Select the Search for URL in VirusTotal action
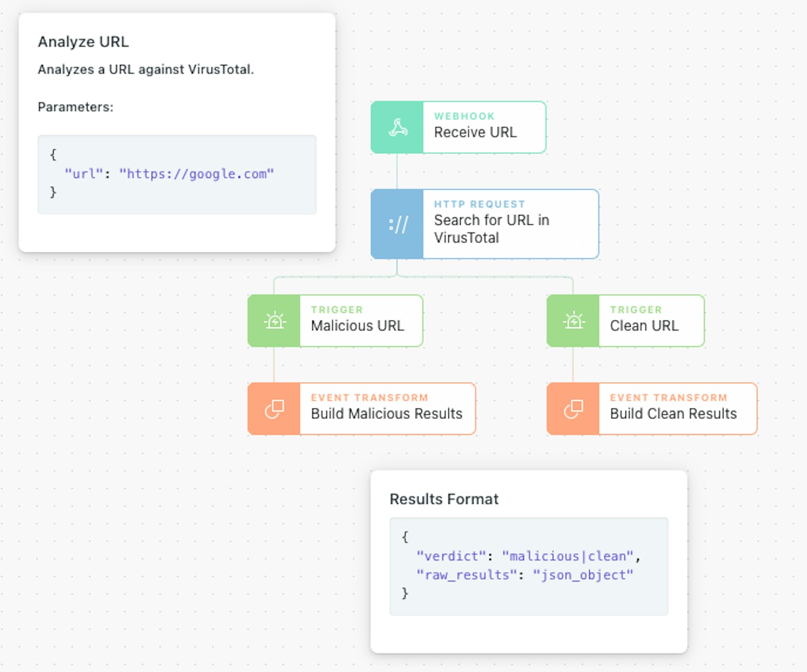Viewport: 807px width, 672px height. (491, 229)
